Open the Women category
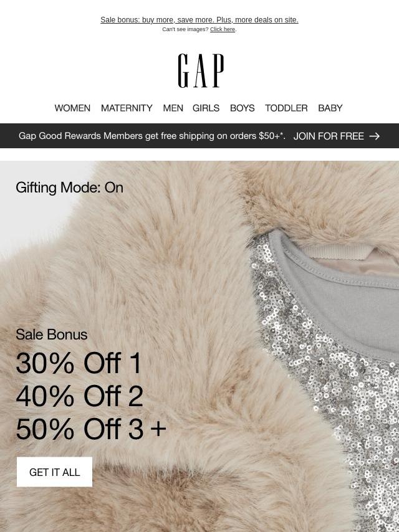The height and width of the screenshot is (532, 399). coord(72,108)
